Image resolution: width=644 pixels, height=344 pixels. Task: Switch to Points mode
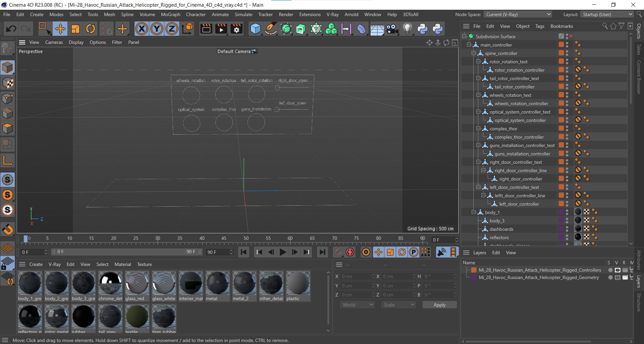coord(7,98)
